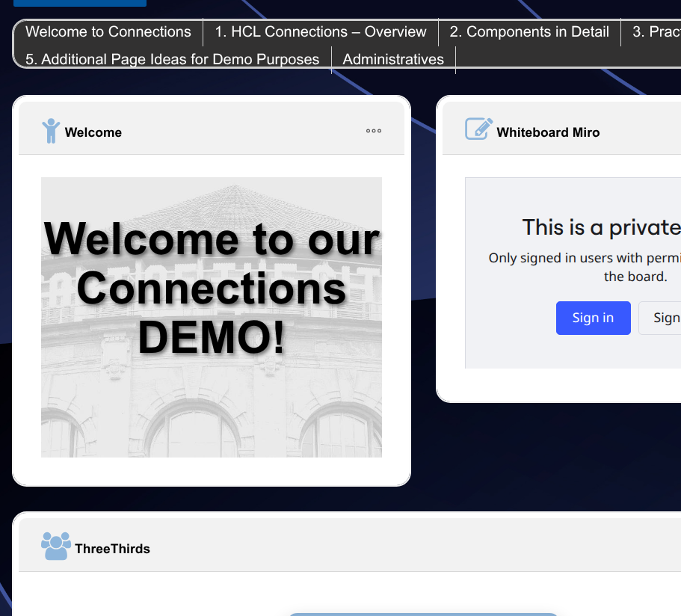
Task: Click the Welcome widget person icon
Action: 51,131
